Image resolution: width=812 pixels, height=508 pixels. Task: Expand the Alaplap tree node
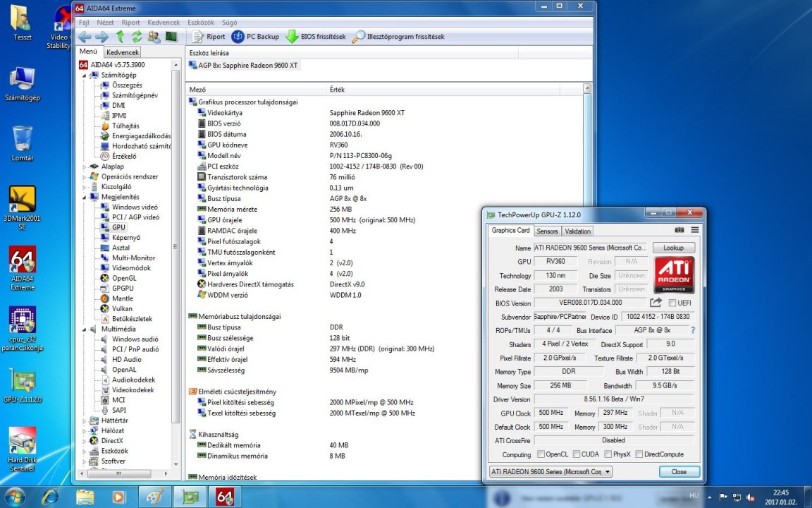(85, 167)
